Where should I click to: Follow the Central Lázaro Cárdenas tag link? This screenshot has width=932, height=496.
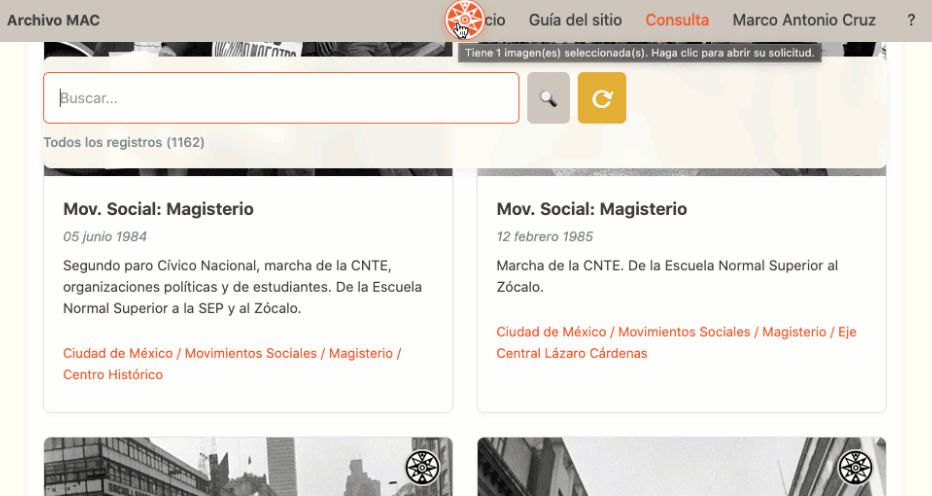572,353
